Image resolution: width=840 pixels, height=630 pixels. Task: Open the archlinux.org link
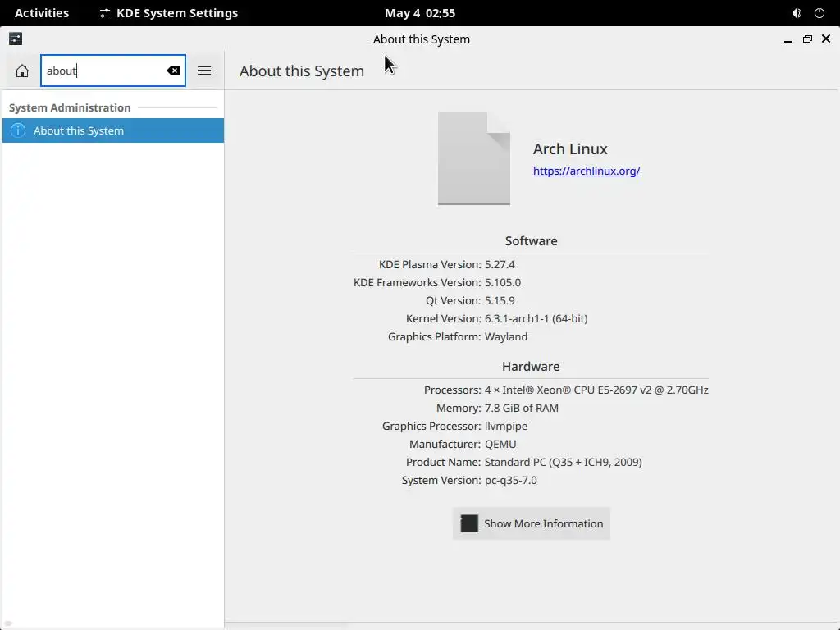586,171
